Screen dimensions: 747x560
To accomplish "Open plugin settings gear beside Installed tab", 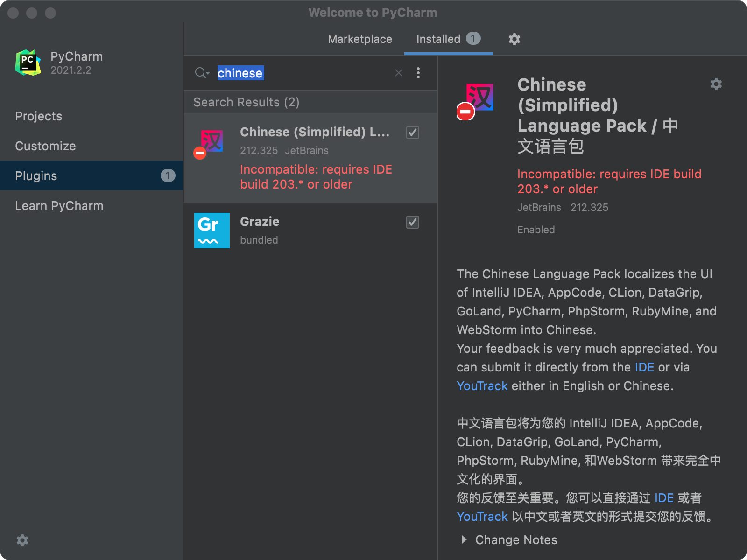I will [514, 39].
